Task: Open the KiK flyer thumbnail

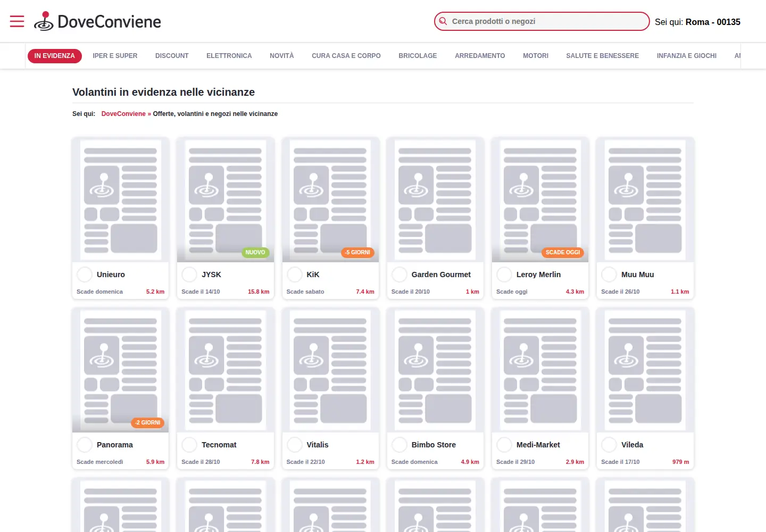Action: coord(330,199)
